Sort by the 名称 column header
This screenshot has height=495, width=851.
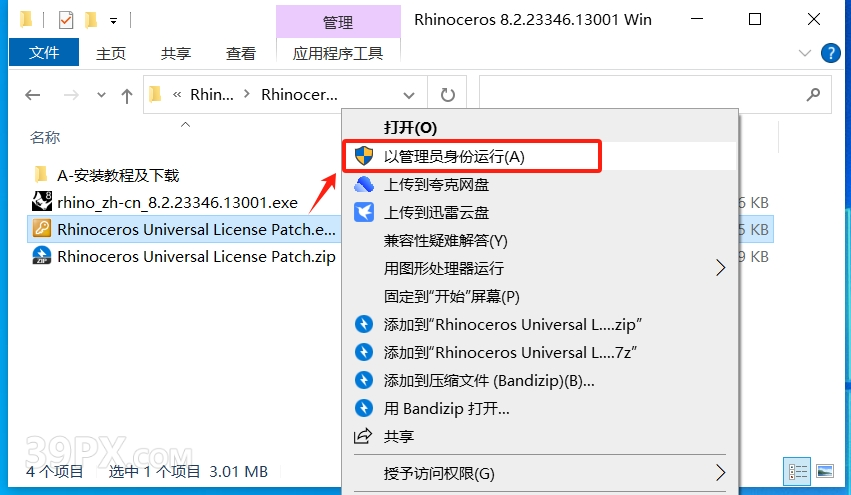point(45,138)
